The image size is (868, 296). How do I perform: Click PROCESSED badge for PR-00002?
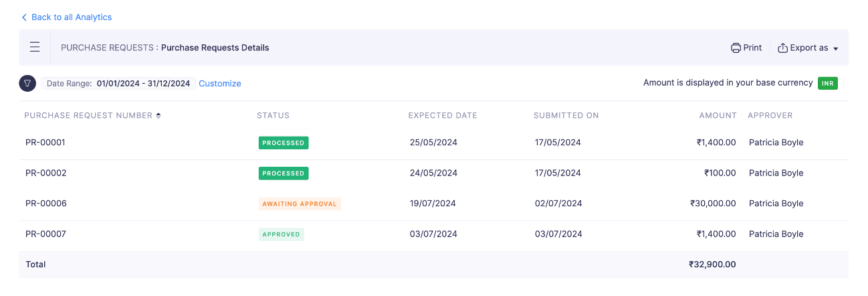pyautogui.click(x=284, y=173)
